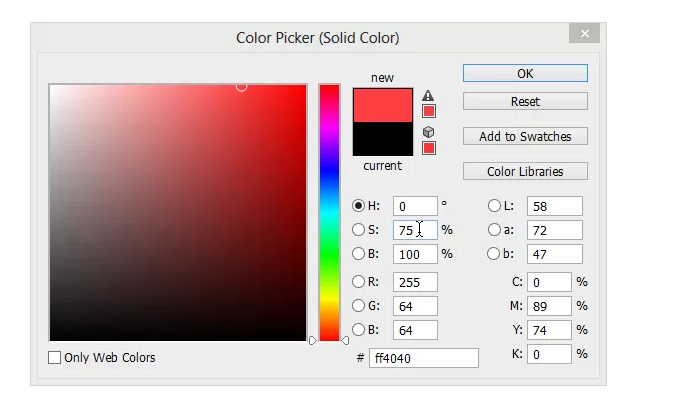
Task: Click the vertical hue spectrum slider
Action: 329,212
